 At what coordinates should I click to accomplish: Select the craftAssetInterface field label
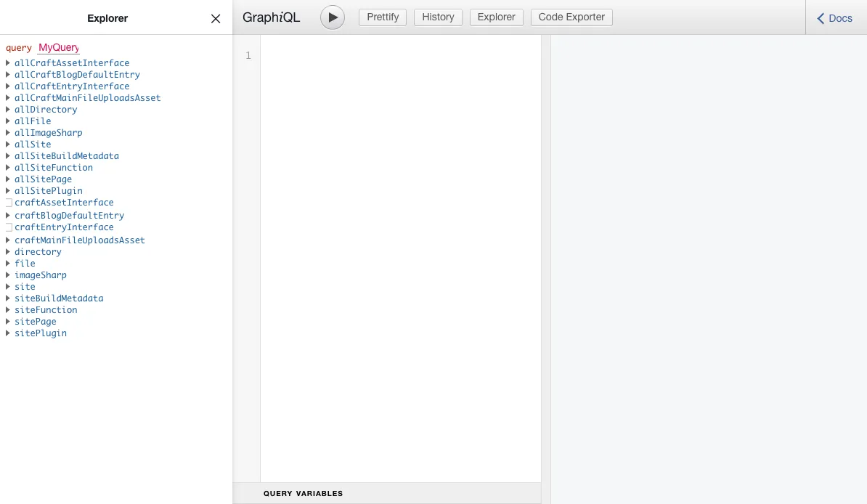point(64,203)
